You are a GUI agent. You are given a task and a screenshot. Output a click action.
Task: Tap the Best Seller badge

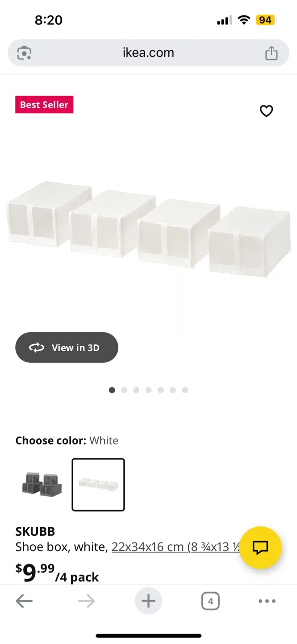44,104
